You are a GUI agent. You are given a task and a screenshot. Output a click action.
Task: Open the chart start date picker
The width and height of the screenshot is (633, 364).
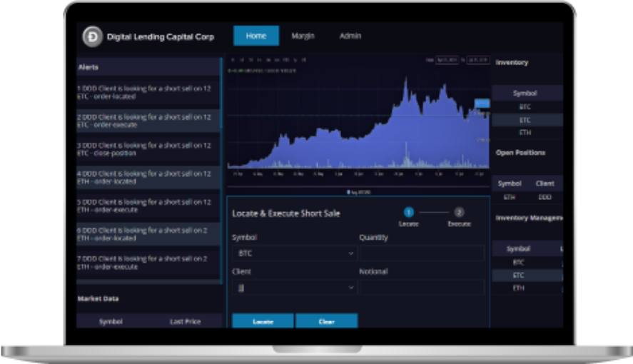(447, 61)
